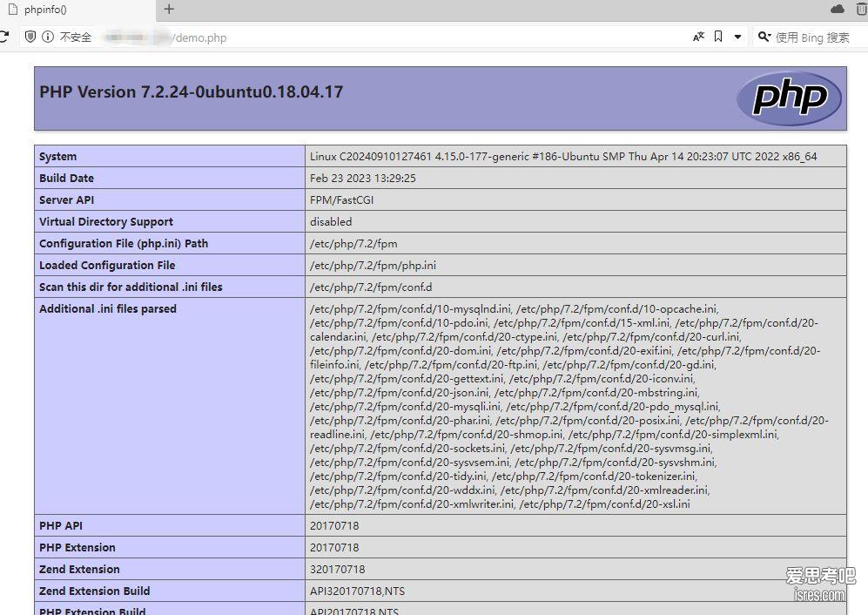Select the FPM/FastCGI value
Image resolution: width=868 pixels, height=615 pixels.
click(x=341, y=200)
